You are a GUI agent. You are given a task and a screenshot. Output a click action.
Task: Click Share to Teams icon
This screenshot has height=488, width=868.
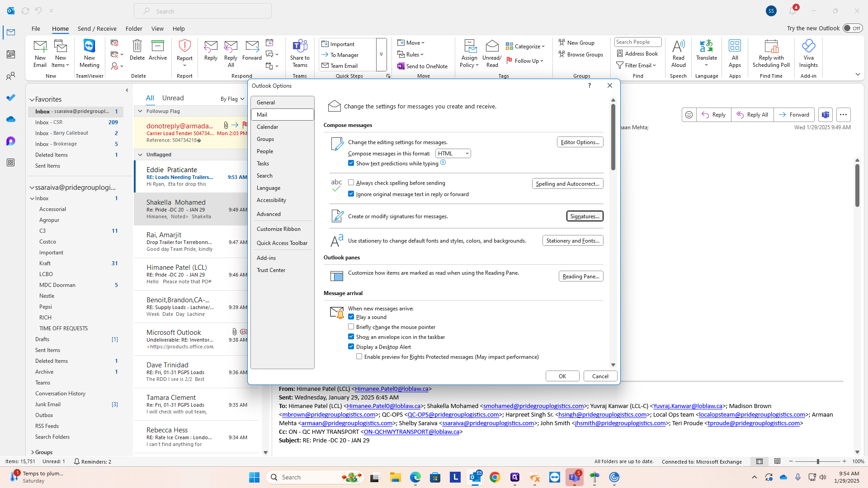[300, 53]
